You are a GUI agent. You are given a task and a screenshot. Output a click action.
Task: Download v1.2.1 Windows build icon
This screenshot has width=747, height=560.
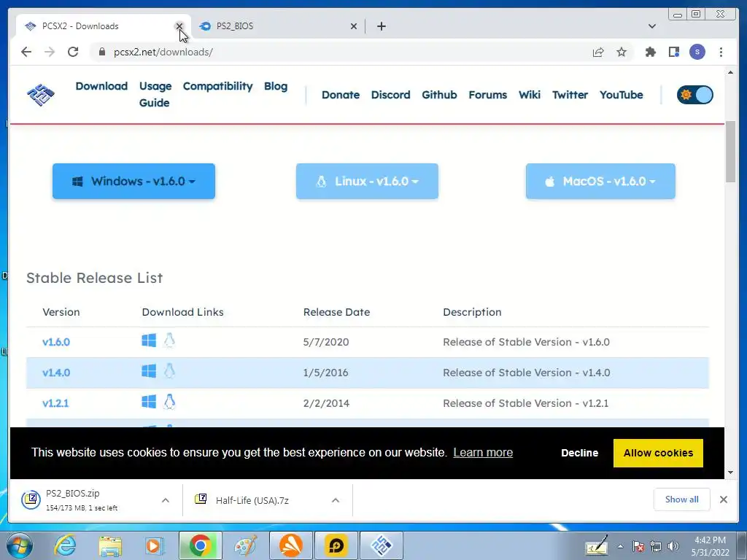pyautogui.click(x=149, y=402)
